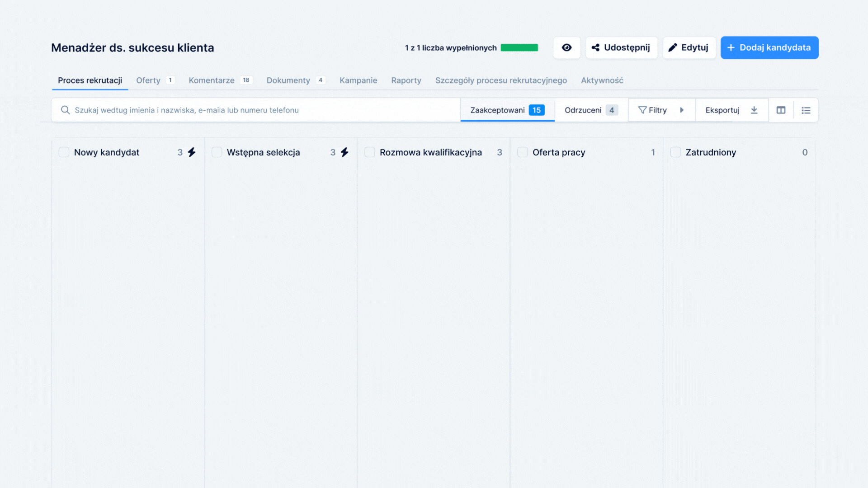Viewport: 868px width, 488px height.
Task: Check the Zatrudniony column checkbox
Action: (675, 152)
